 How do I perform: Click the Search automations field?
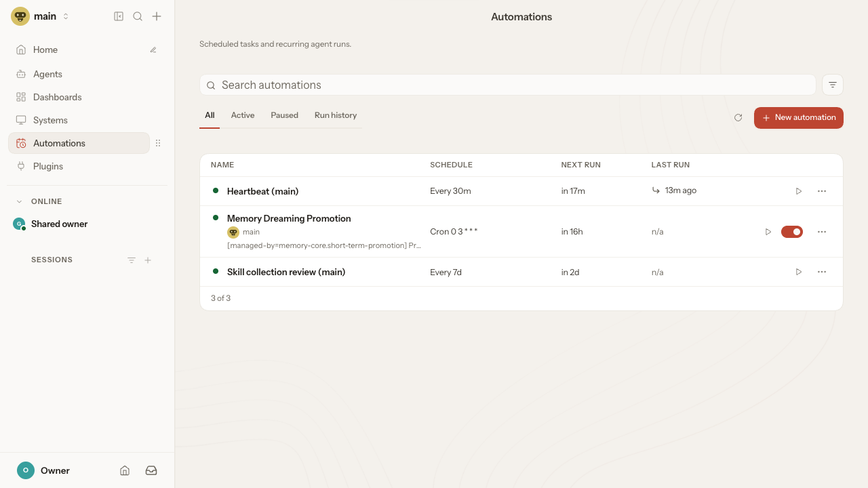click(507, 85)
